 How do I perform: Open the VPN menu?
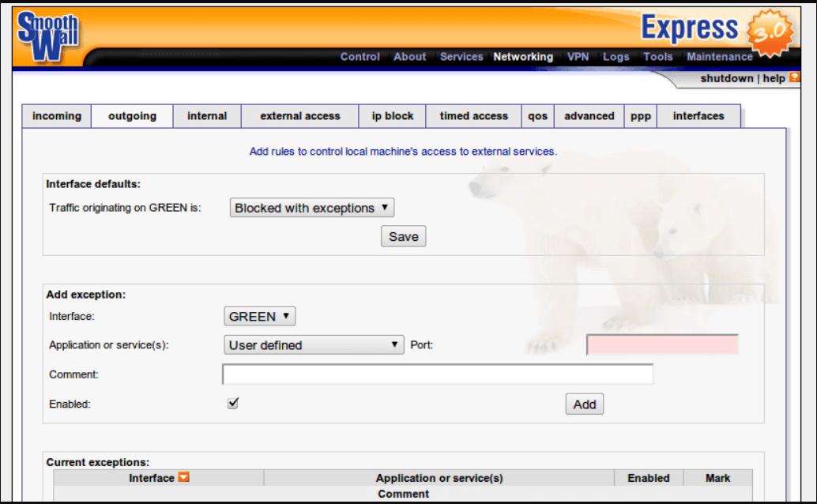point(578,57)
